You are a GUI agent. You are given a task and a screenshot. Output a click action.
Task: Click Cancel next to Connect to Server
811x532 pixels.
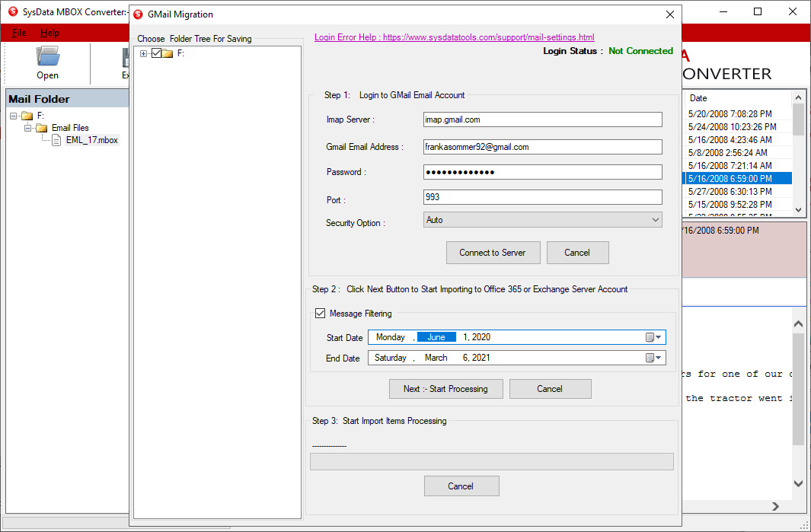coord(577,252)
